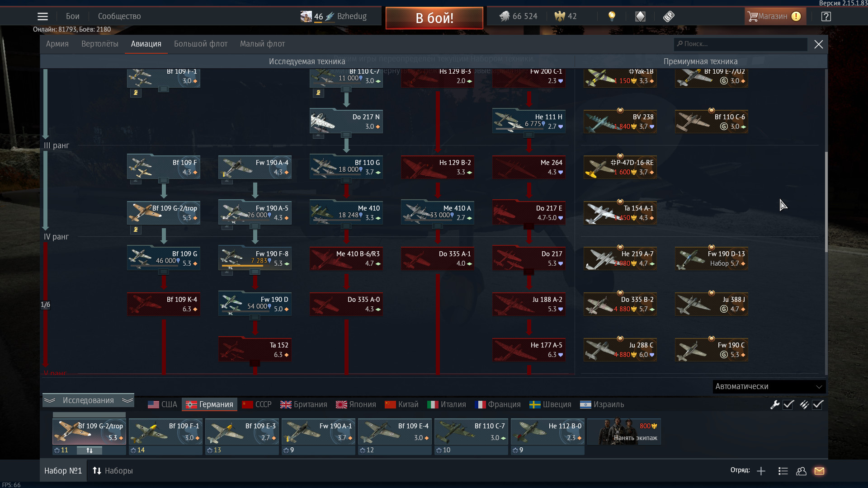Select the Япония nation tab
This screenshot has height=488, width=868.
pos(356,404)
